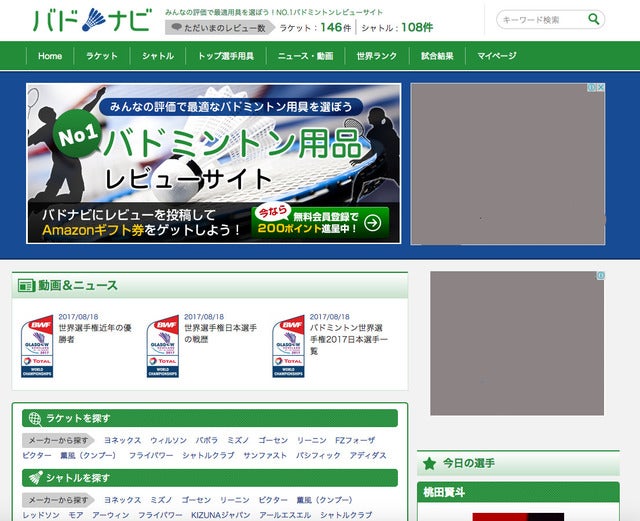
Task: Select shuttle maker アールエスエル
Action: click(x=285, y=515)
